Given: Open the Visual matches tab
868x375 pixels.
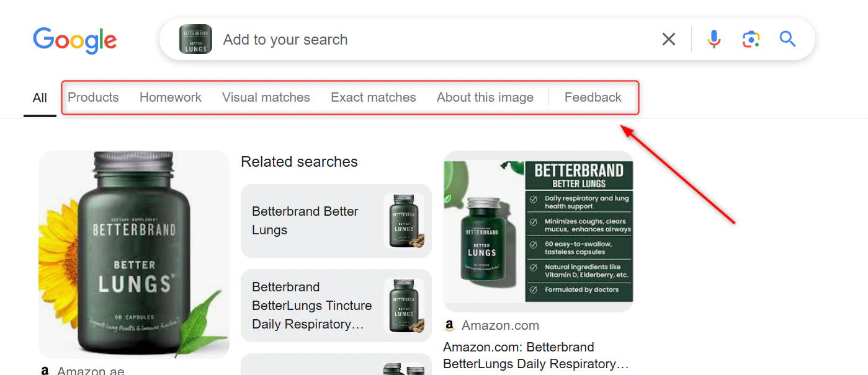Looking at the screenshot, I should [266, 97].
